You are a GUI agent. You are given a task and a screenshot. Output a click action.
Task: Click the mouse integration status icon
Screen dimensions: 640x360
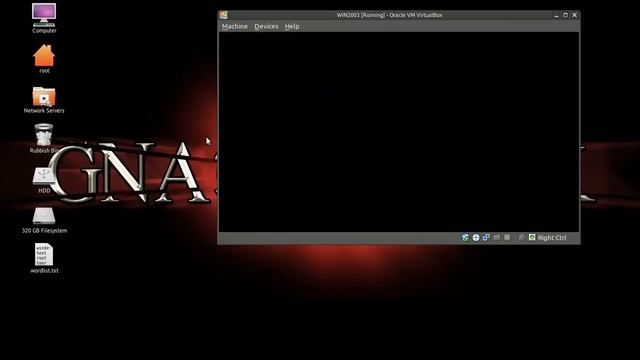tap(521, 237)
